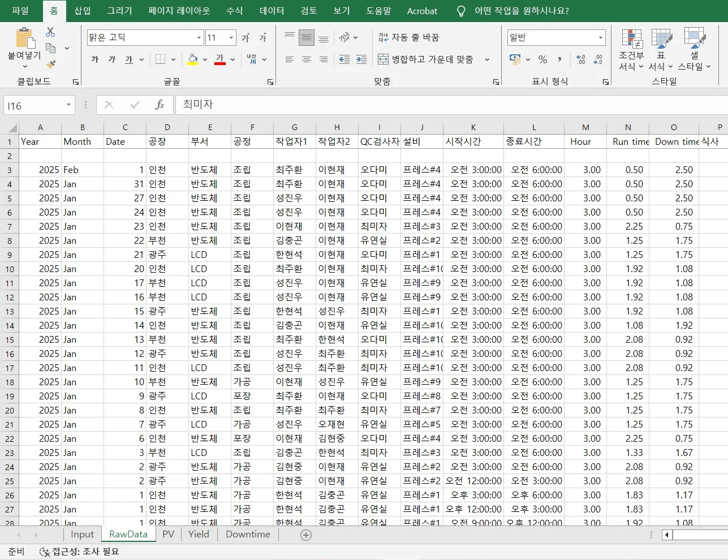This screenshot has width=728, height=560.
Task: Expand the Name Box dropdown arrow
Action: [x=68, y=105]
